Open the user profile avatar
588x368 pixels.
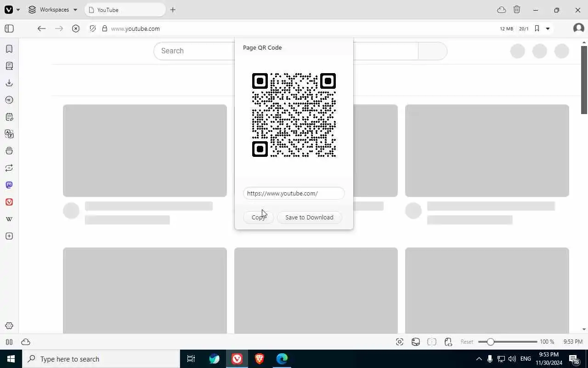578,29
